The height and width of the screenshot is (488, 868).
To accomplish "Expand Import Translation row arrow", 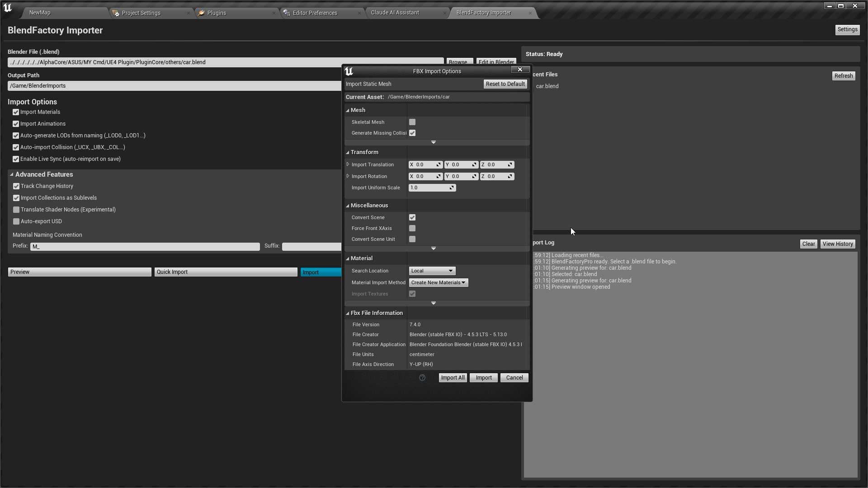I will pos(348,164).
